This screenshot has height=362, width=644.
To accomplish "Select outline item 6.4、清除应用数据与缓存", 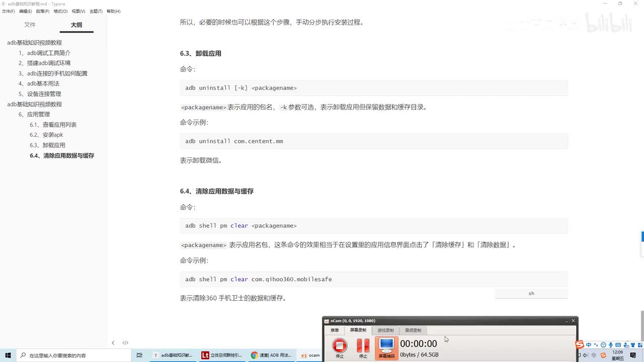I will click(x=62, y=155).
